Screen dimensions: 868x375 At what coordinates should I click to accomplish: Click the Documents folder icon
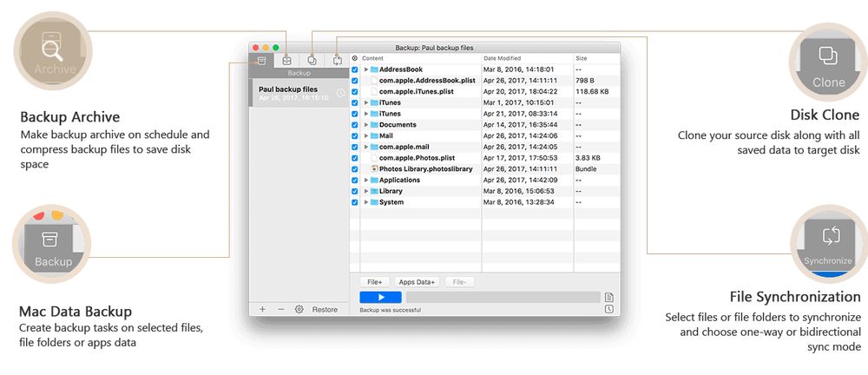pyautogui.click(x=374, y=125)
